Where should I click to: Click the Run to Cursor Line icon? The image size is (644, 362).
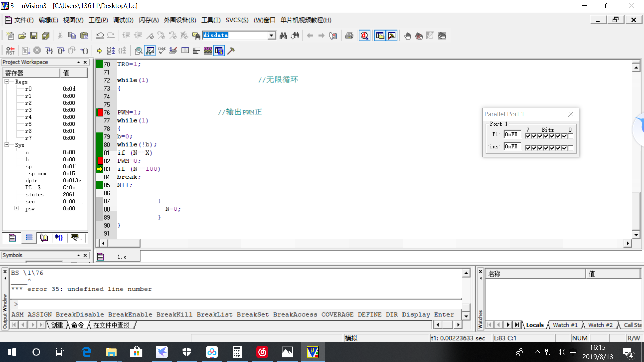(84, 51)
